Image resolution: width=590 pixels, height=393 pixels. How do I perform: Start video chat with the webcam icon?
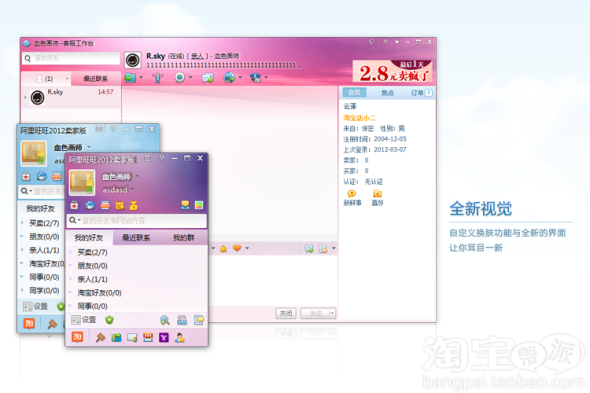tap(180, 78)
